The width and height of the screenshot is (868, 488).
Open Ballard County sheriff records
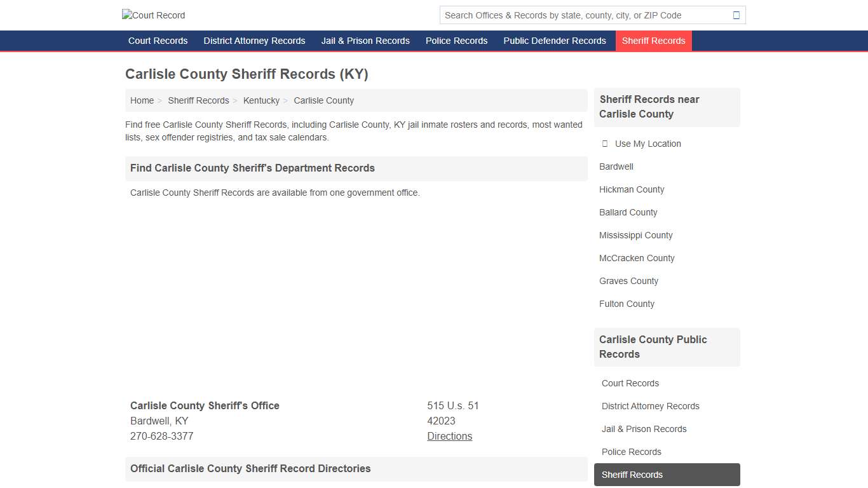pos(628,212)
